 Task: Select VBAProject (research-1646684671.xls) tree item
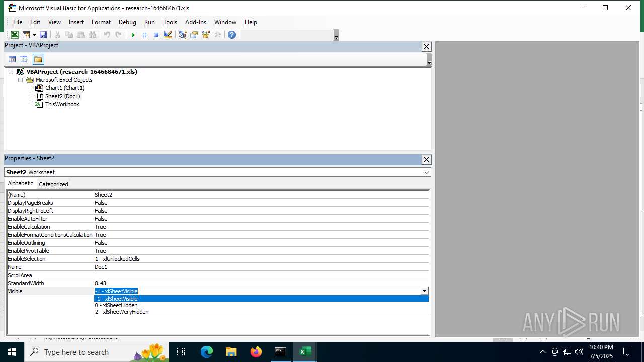coord(82,72)
